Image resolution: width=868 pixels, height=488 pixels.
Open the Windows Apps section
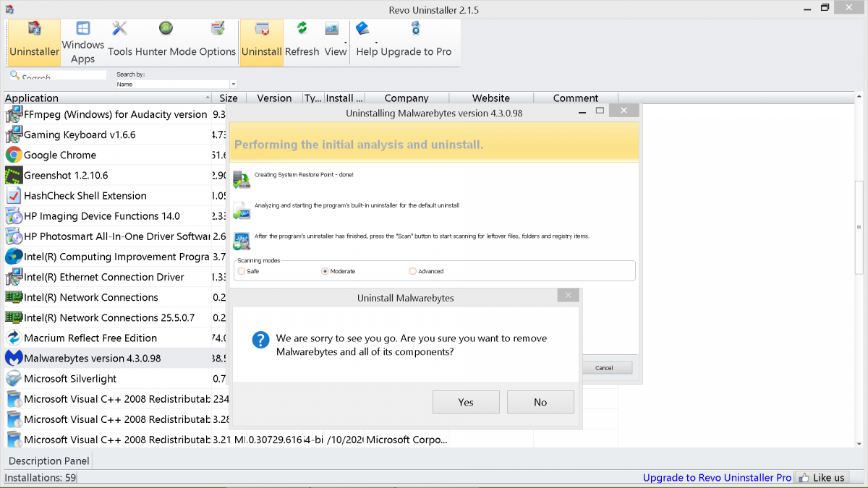point(82,43)
